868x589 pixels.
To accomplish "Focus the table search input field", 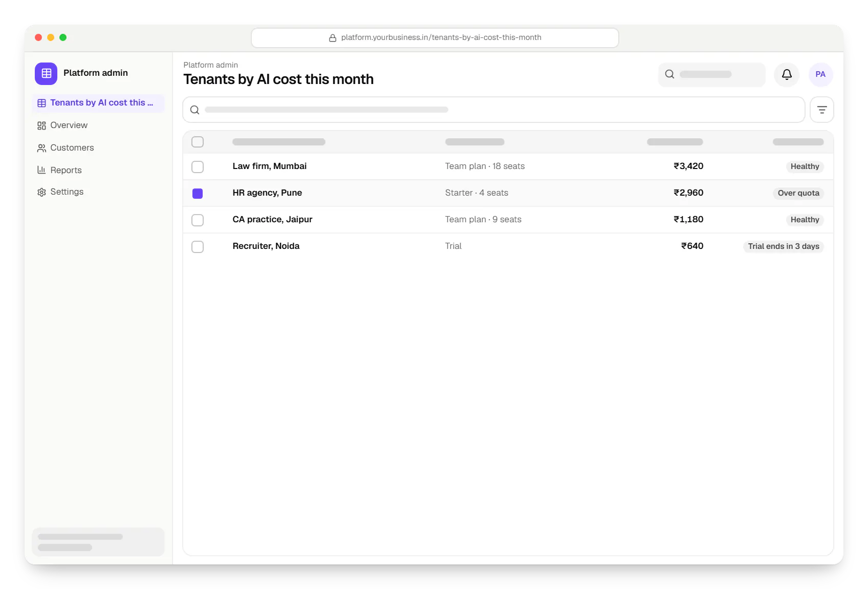I will pos(494,110).
